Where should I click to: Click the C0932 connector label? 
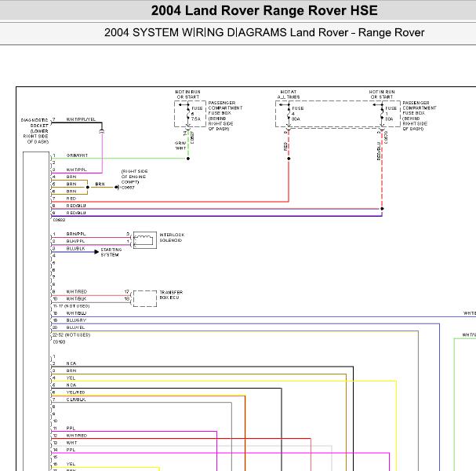tap(59, 220)
